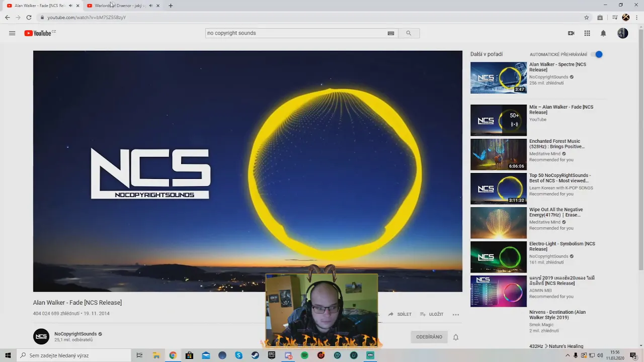
Task: Open a new browser tab
Action: coord(171,6)
